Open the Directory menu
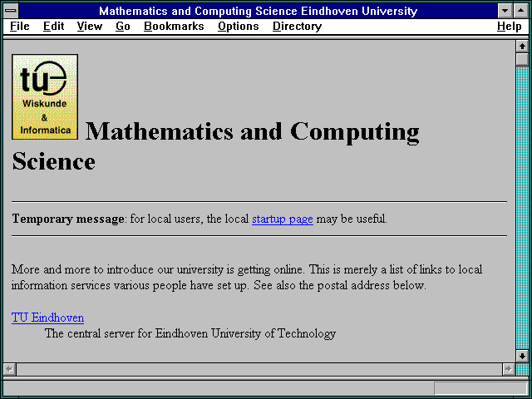Image resolution: width=532 pixels, height=399 pixels. [x=298, y=27]
